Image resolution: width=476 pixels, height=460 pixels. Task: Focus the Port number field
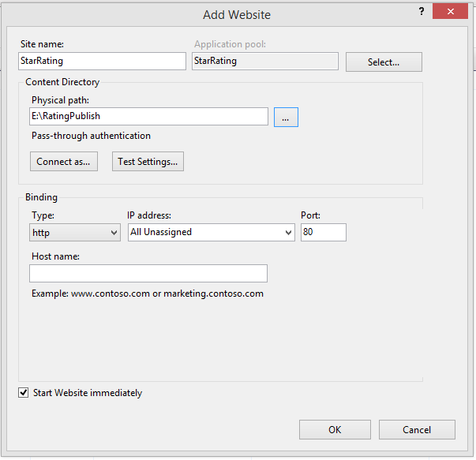coord(323,232)
